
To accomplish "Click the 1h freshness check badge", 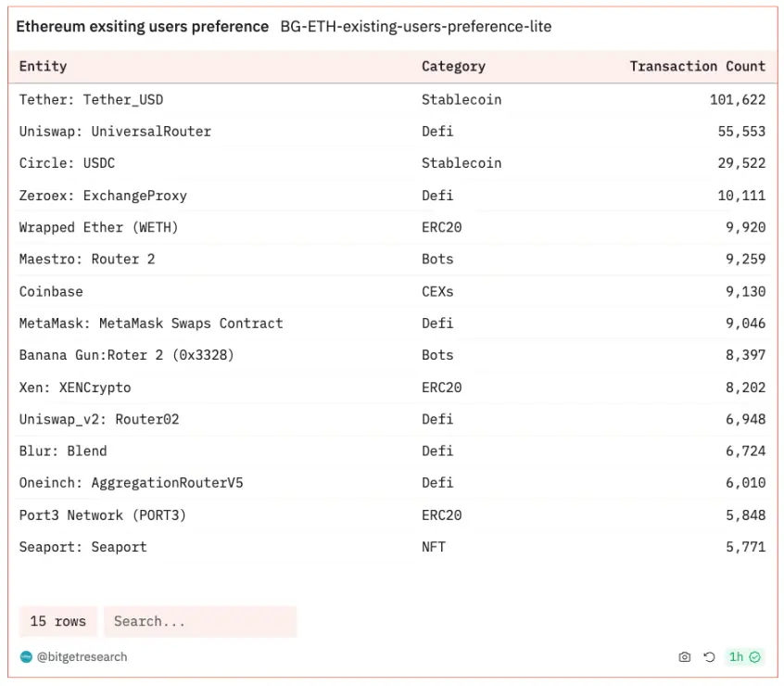I will tap(744, 657).
